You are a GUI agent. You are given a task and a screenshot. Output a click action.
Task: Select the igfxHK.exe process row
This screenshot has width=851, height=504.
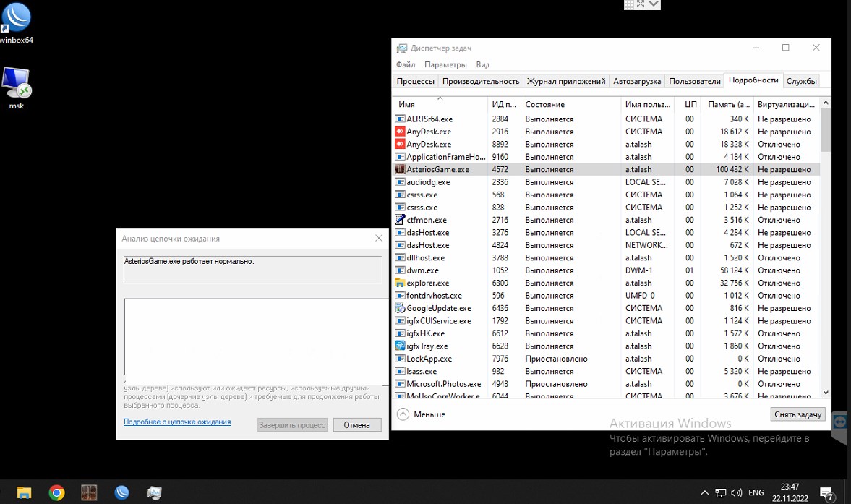606,333
